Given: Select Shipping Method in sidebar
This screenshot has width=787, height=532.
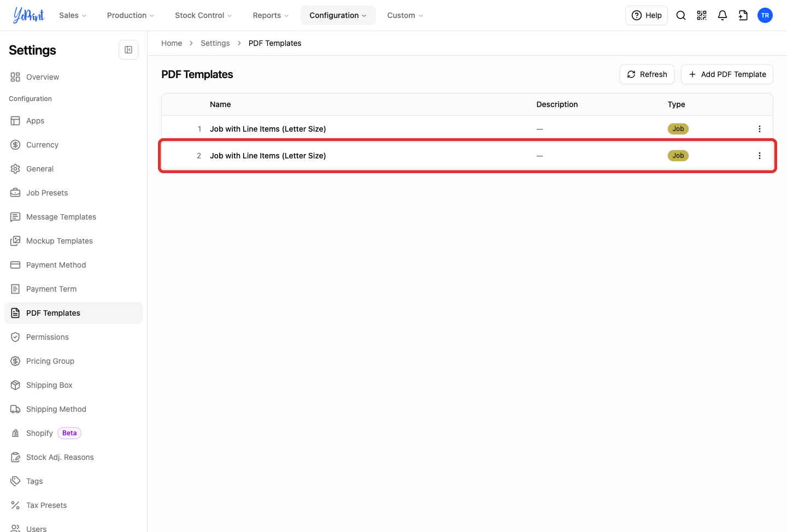Looking at the screenshot, I should click(73, 409).
